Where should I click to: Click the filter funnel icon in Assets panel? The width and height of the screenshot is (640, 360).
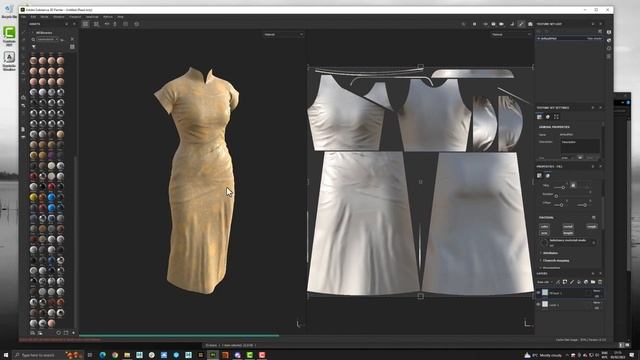click(x=34, y=47)
